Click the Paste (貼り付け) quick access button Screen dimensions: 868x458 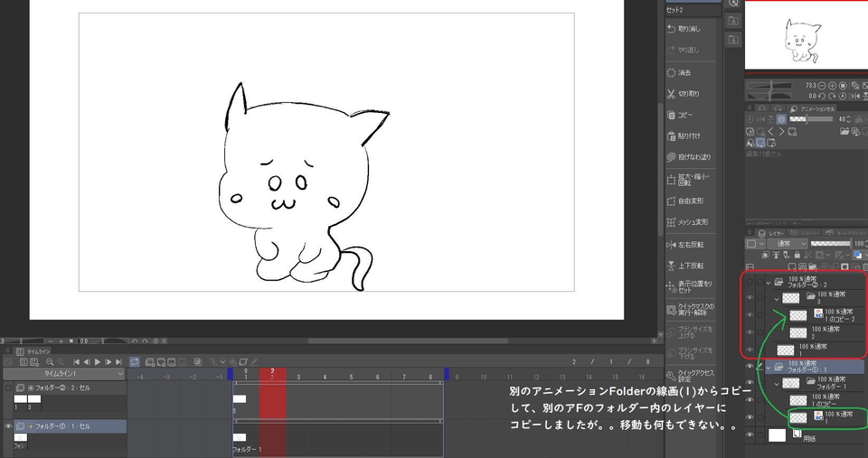pos(690,136)
